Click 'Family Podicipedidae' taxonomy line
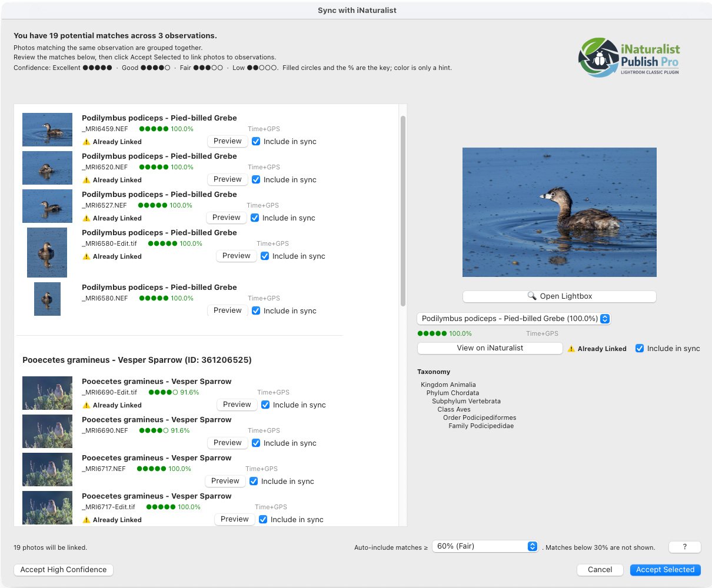Image resolution: width=712 pixels, height=588 pixels. 481,426
